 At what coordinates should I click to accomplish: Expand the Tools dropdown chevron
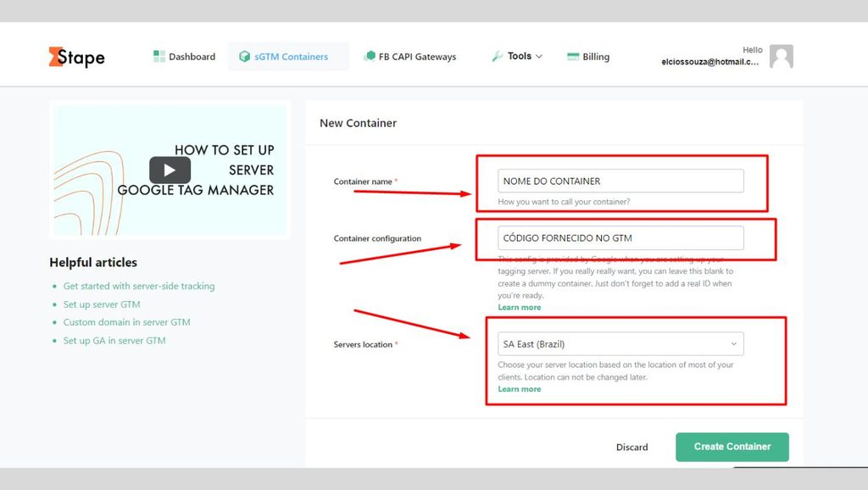click(x=539, y=57)
